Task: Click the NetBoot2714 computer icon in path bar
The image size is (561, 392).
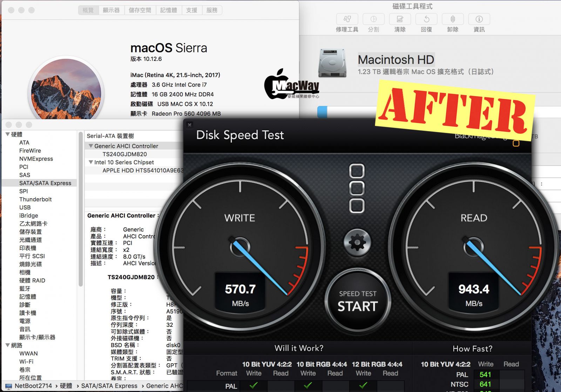Action: 8,386
